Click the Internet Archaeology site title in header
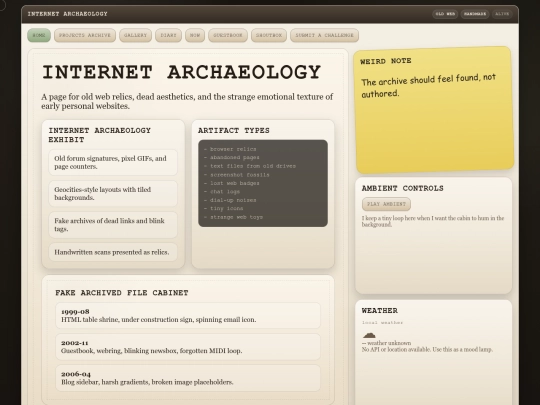Image resolution: width=540 pixels, height=405 pixels. [68, 14]
